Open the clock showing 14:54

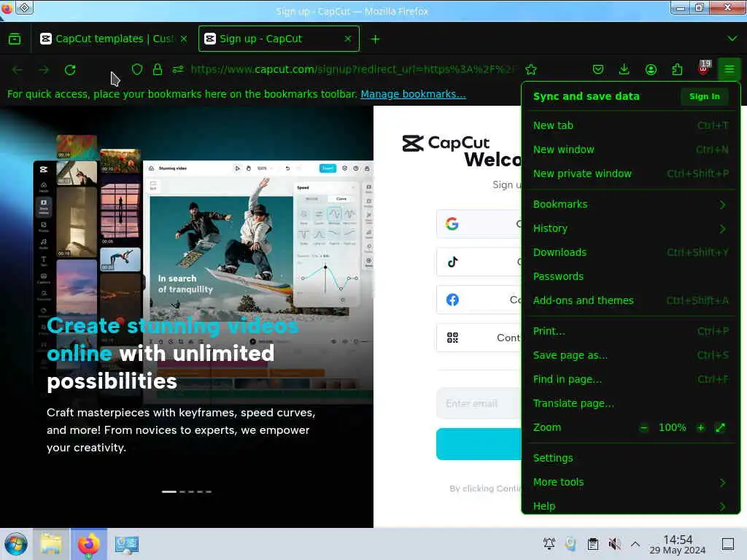(x=678, y=544)
